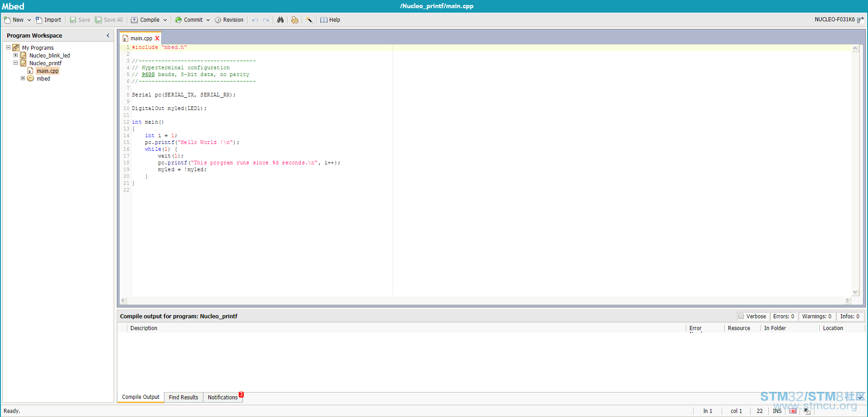Switch to the Compile Output tab
The height and width of the screenshot is (417, 868).
(x=140, y=397)
